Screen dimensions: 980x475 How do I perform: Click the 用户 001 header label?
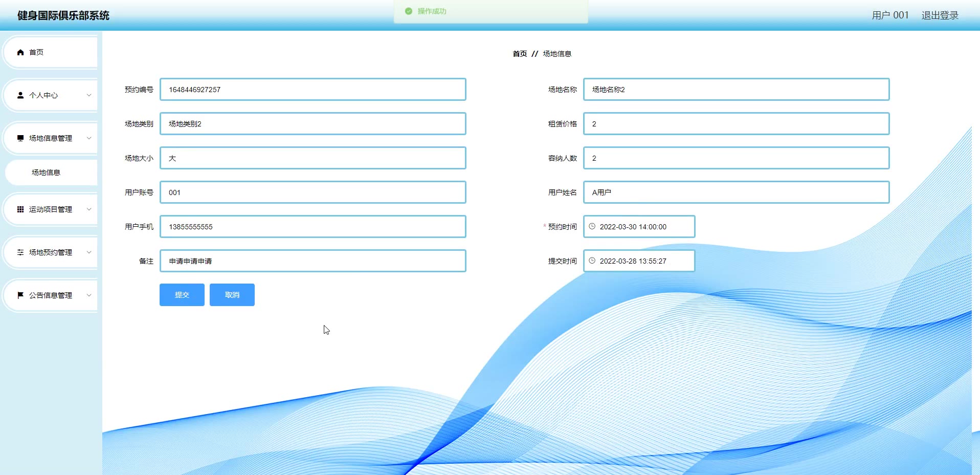click(x=890, y=15)
